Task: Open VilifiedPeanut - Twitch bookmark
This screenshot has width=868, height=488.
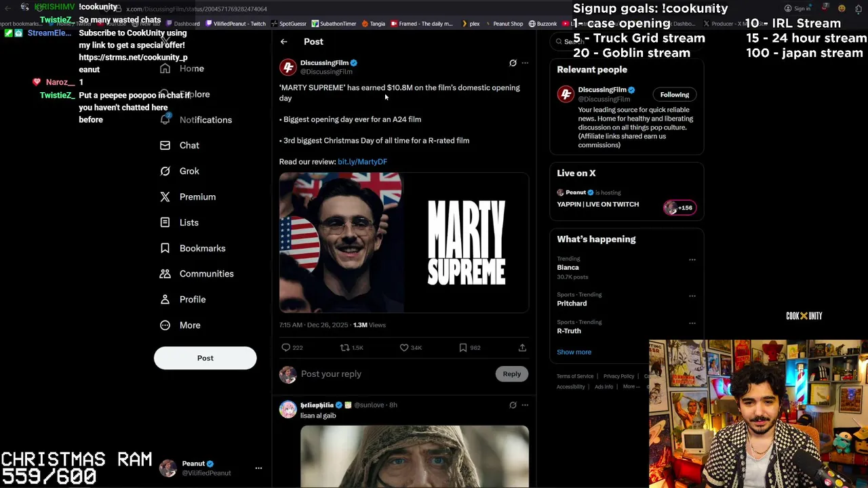Action: pos(235,24)
